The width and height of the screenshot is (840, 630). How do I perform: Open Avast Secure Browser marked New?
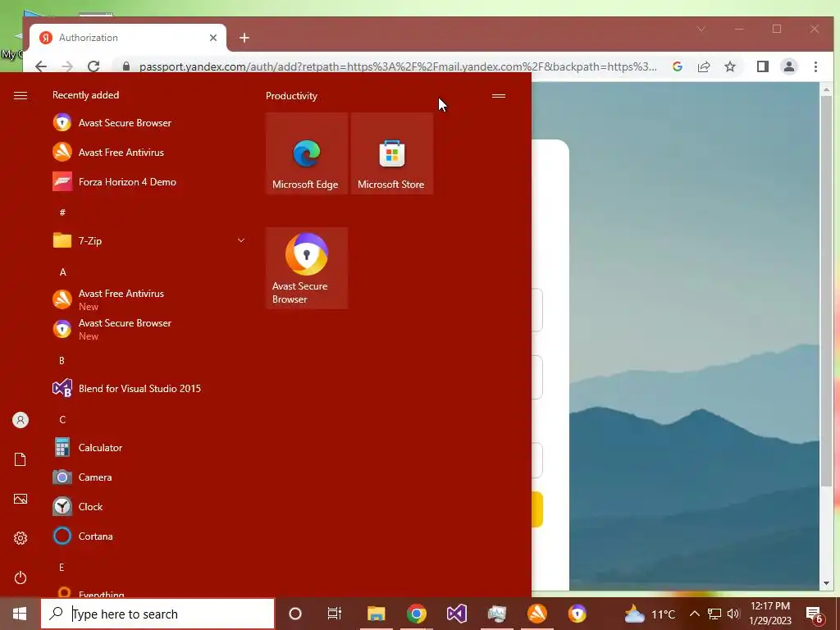click(148, 329)
